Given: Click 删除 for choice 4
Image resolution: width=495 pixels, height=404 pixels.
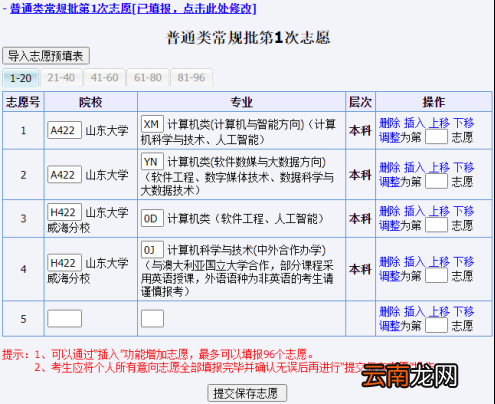Looking at the screenshot, I should (x=390, y=262).
